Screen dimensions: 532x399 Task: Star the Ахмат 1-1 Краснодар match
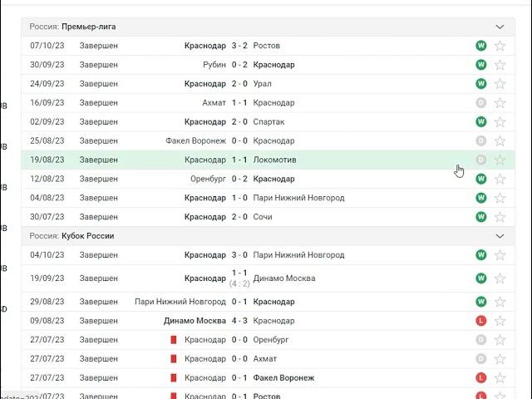pos(500,103)
